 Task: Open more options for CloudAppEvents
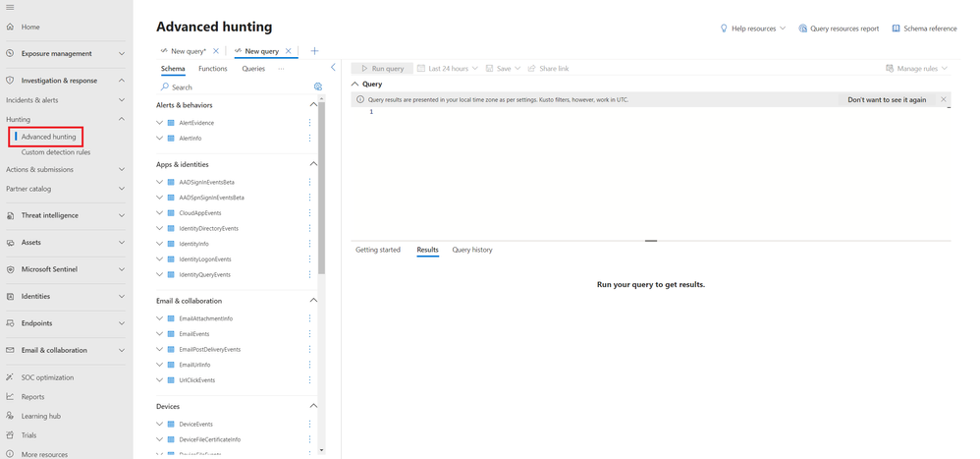309,212
